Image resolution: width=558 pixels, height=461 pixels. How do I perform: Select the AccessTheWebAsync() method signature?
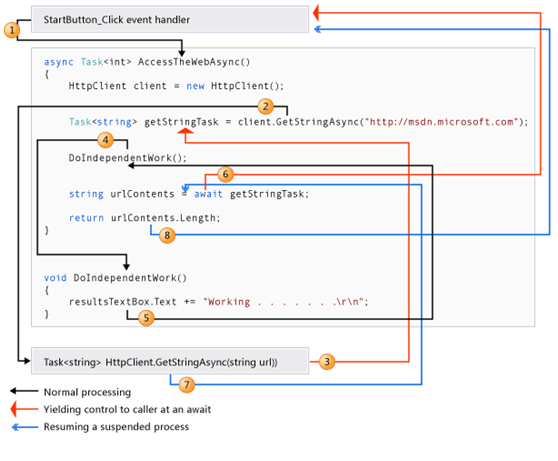coord(147,62)
